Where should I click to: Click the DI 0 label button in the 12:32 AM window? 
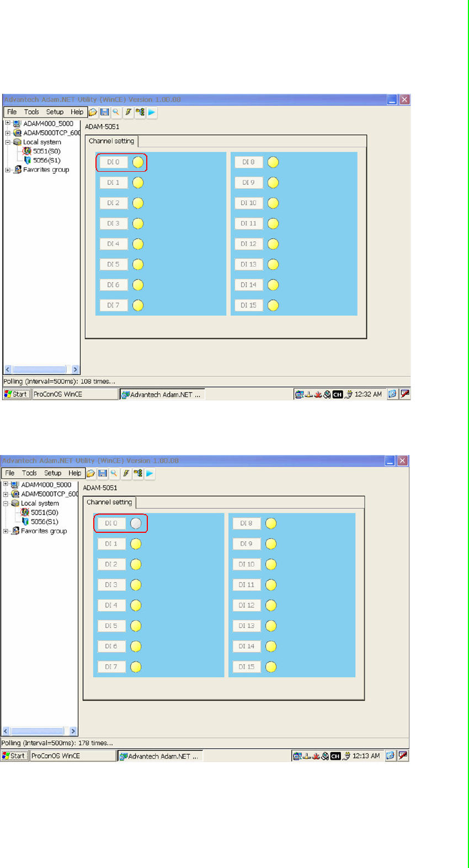click(114, 162)
